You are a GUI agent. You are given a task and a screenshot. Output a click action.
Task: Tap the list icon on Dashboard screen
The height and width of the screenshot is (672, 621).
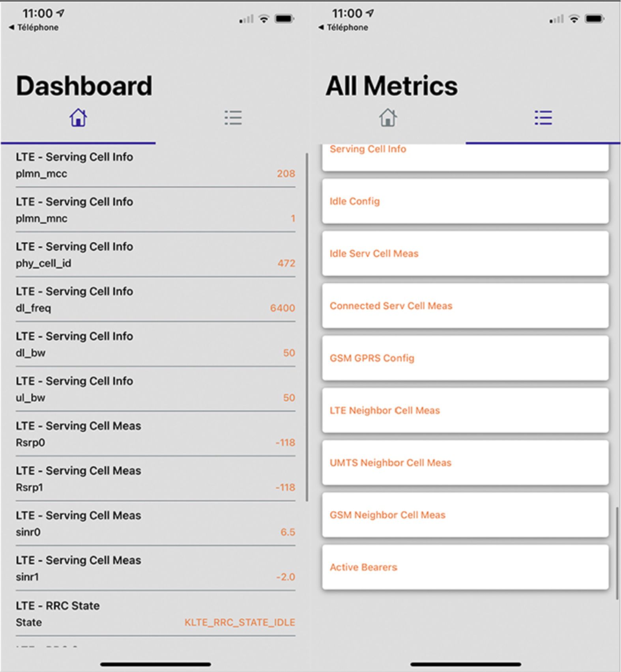coord(233,118)
